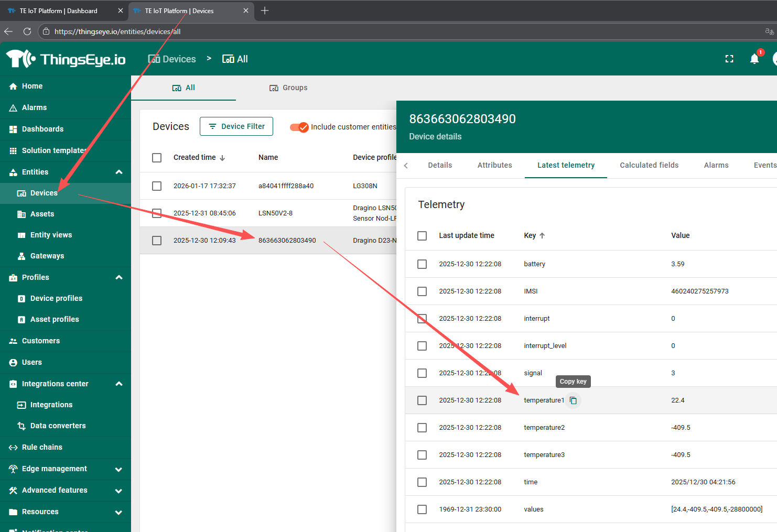
Task: Go to Data converters page
Action: click(58, 426)
